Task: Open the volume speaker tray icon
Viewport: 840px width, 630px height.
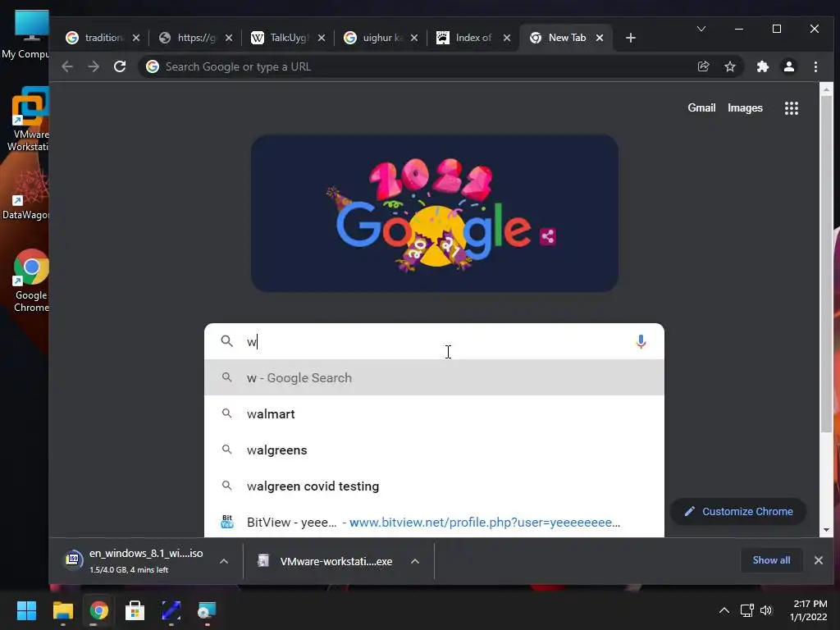Action: (766, 610)
